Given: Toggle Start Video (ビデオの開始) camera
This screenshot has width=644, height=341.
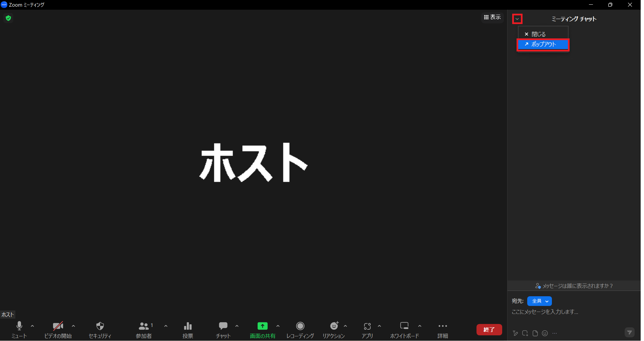Looking at the screenshot, I should tap(58, 326).
